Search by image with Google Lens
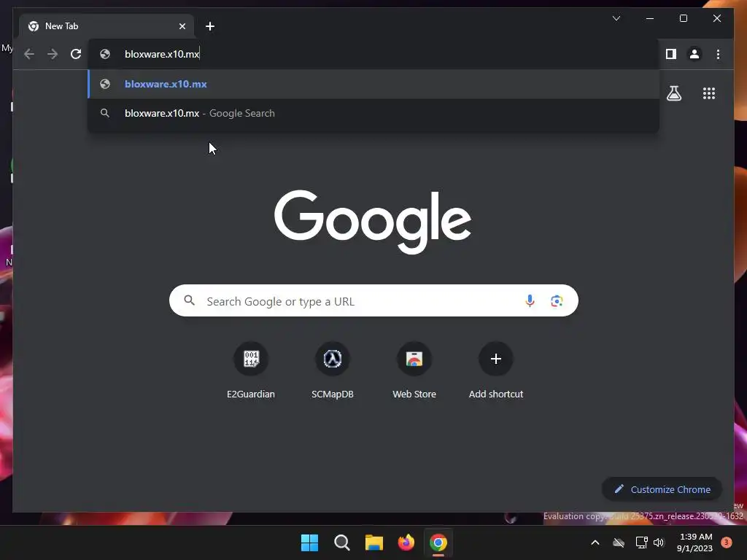Viewport: 747px width, 560px height. coord(557,301)
